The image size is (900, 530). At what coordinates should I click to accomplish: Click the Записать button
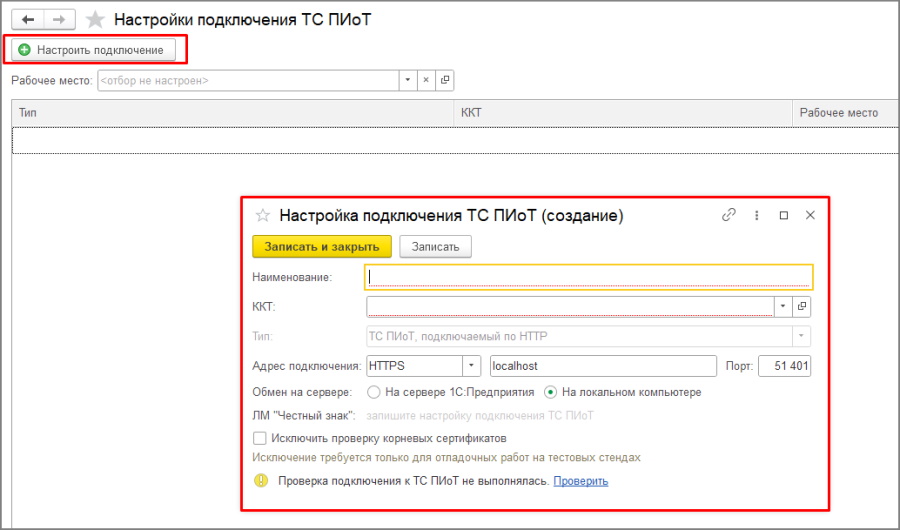pos(436,247)
